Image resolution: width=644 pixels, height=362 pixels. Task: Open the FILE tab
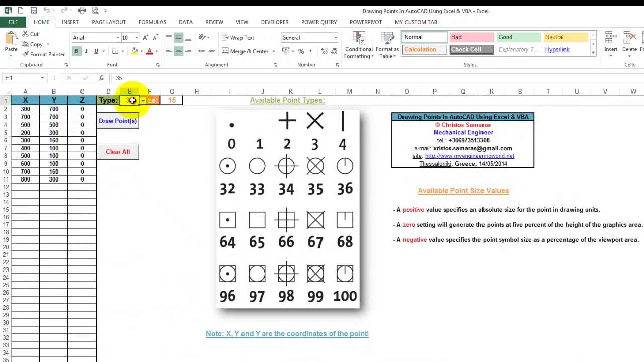pyautogui.click(x=13, y=22)
